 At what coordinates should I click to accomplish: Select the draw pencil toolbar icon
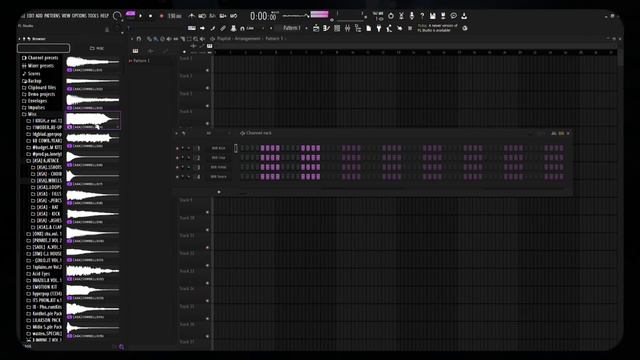coord(212,28)
